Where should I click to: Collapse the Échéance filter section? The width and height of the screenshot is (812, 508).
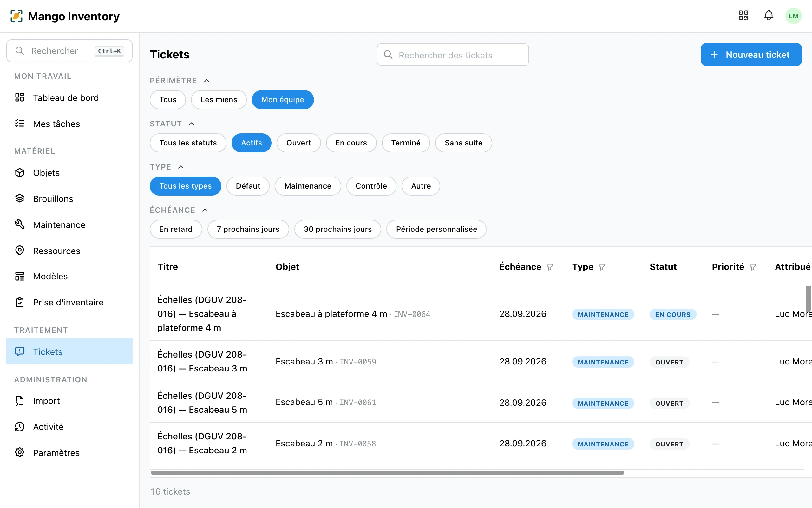coord(205,210)
